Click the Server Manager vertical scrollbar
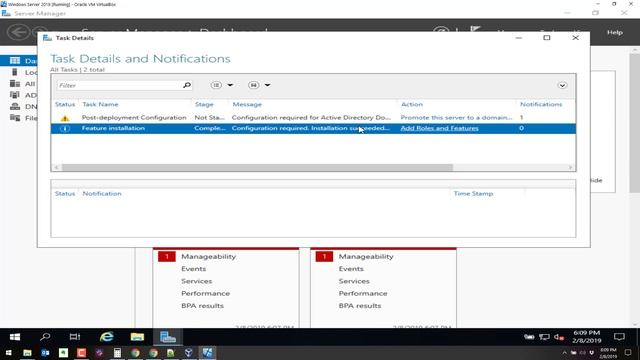Image resolution: width=640 pixels, height=360 pixels. pyautogui.click(x=635, y=122)
